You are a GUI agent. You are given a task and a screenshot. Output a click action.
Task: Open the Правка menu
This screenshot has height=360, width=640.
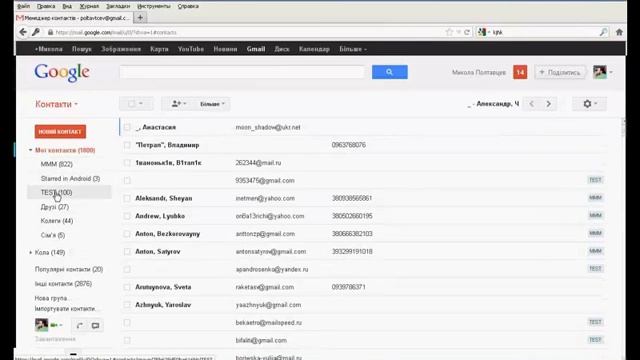(x=46, y=6)
